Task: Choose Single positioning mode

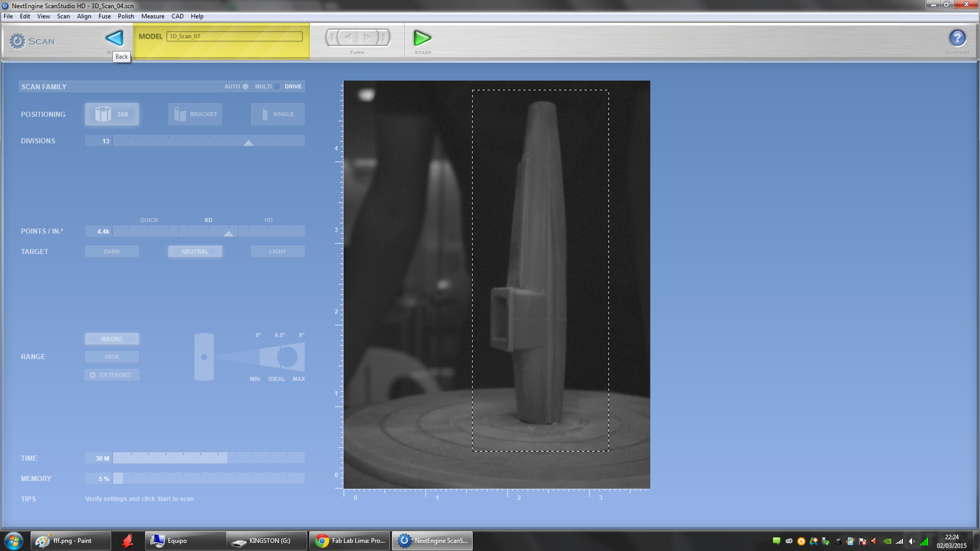Action: 278,114
